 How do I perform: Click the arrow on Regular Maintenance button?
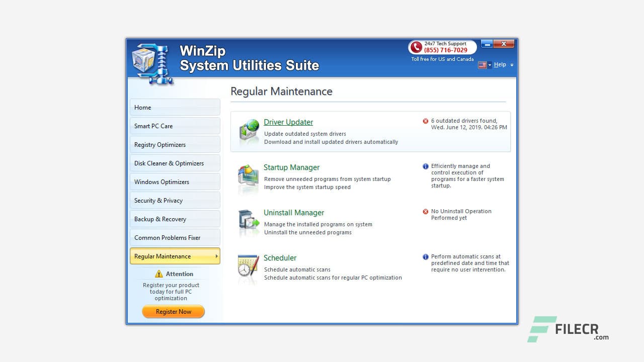coord(216,256)
